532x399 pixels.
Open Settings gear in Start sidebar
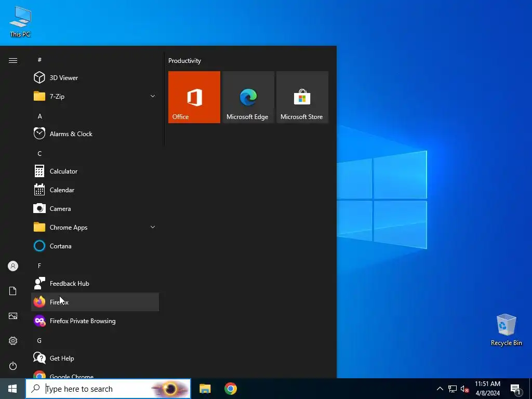[x=13, y=341]
